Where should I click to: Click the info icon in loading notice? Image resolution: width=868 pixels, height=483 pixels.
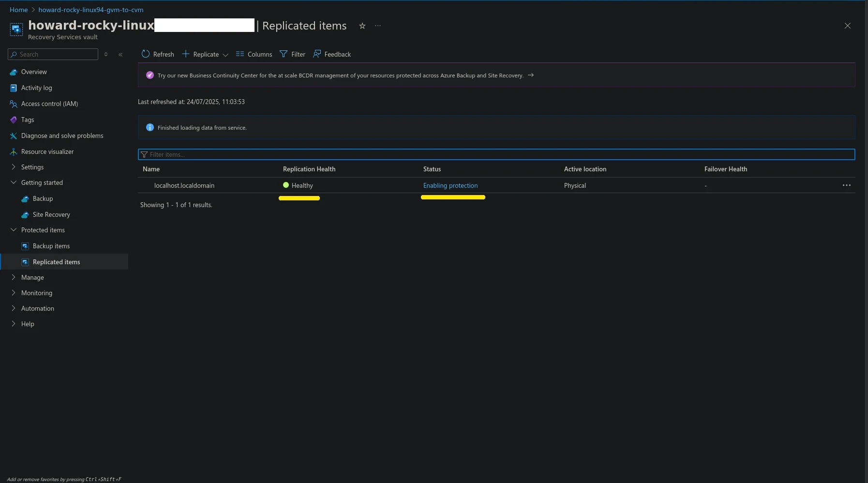point(150,127)
